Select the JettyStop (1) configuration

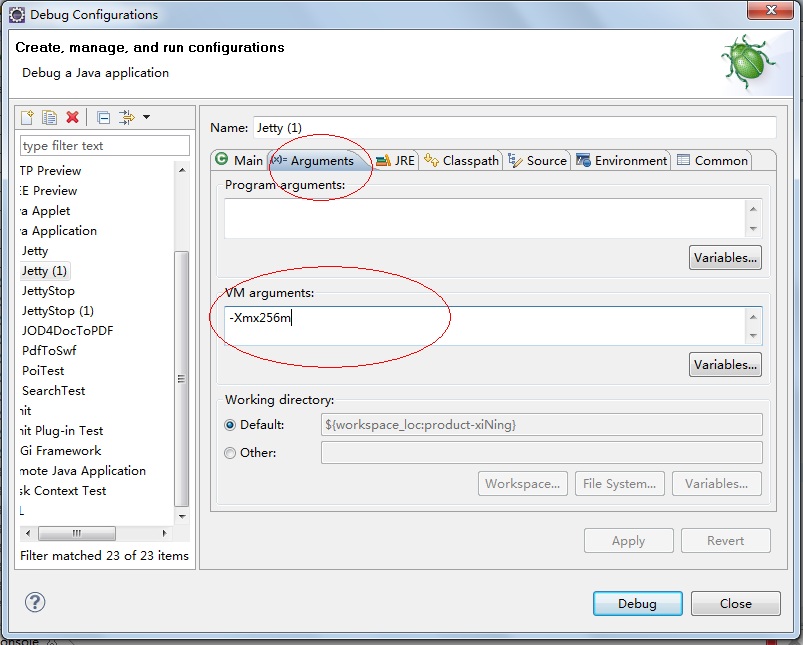57,310
